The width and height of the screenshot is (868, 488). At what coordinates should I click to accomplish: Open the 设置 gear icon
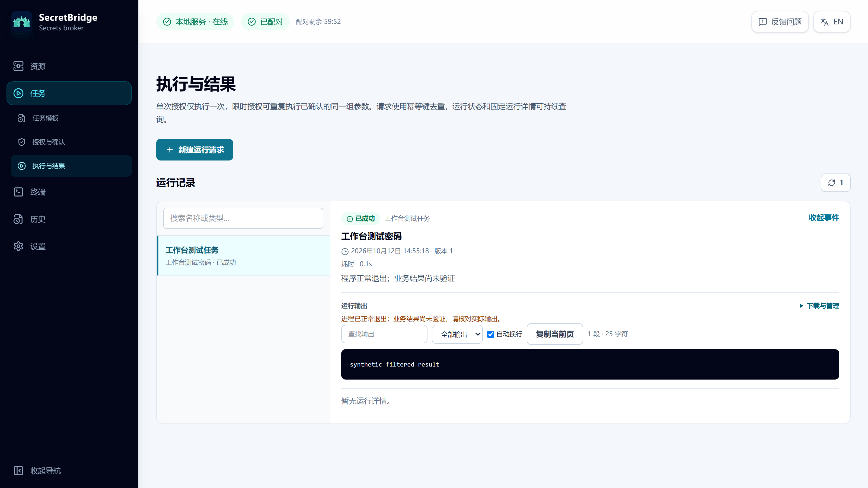pos(18,246)
